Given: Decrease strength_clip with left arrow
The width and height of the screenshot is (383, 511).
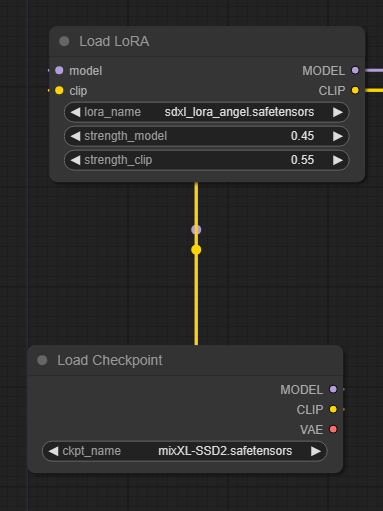Looking at the screenshot, I should point(75,160).
